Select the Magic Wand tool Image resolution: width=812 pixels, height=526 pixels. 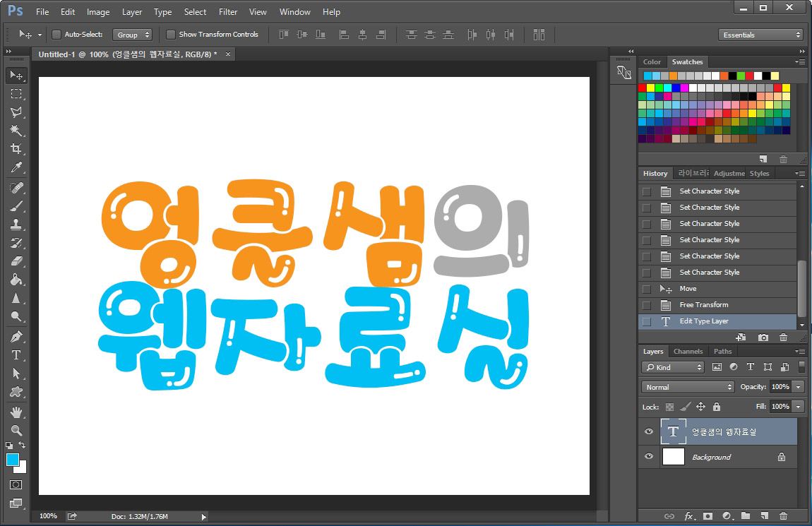click(x=16, y=131)
